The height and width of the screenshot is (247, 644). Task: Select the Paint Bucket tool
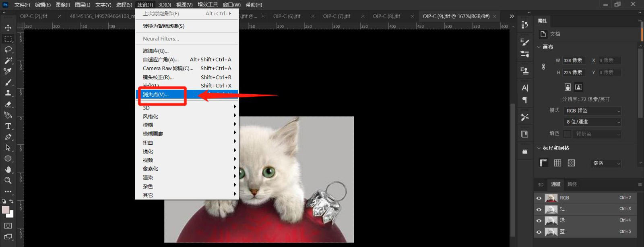click(x=8, y=115)
